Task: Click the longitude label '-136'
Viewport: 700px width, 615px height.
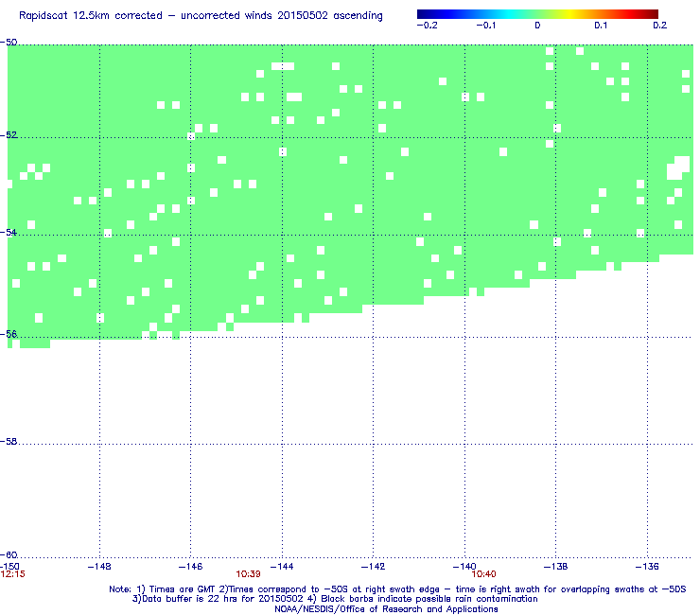Action: point(647,567)
